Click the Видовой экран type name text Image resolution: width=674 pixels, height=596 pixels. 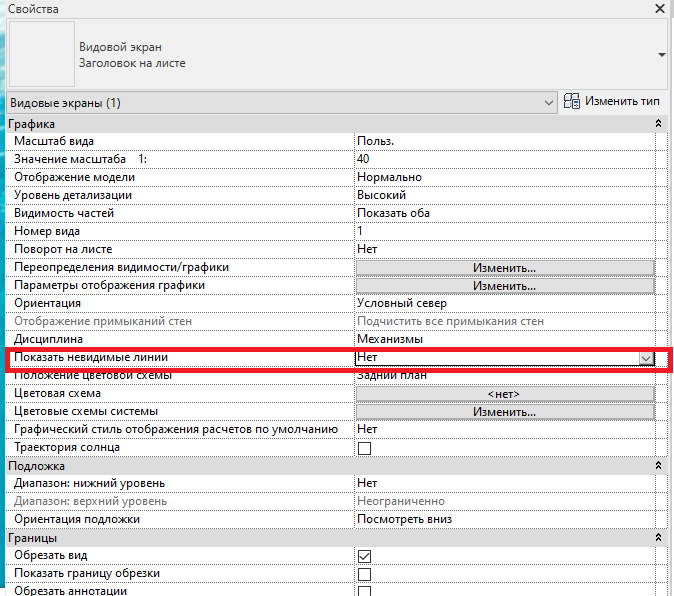(x=120, y=47)
